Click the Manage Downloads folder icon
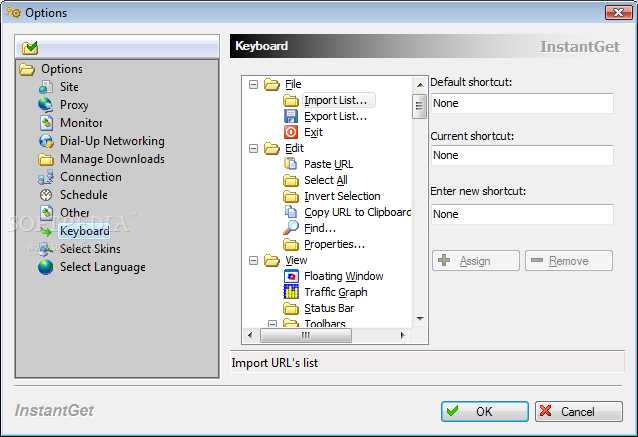Screen dimensions: 638x437 click(x=46, y=159)
